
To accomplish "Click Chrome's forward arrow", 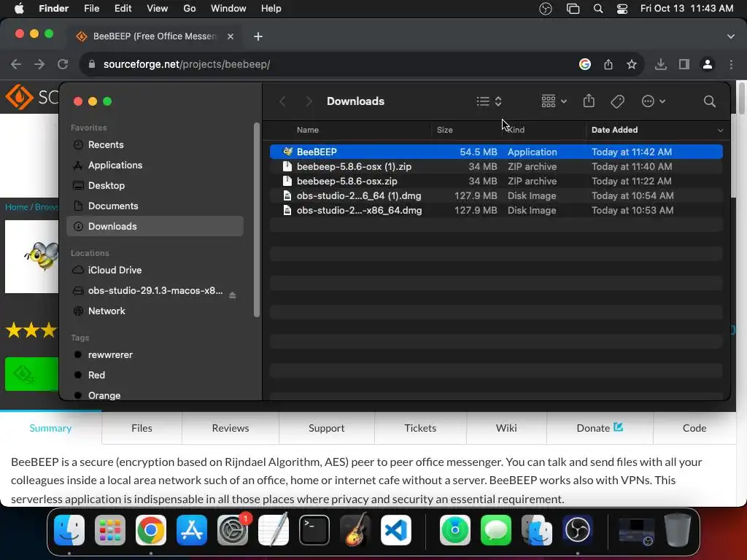I will [39, 64].
